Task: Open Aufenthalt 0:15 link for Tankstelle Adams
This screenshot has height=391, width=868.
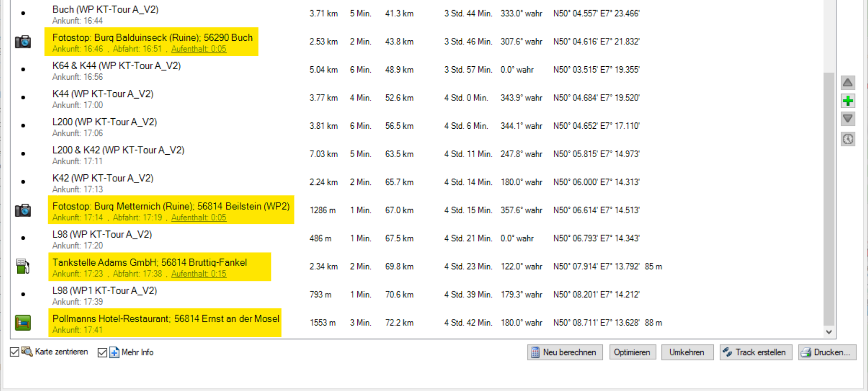Action: pyautogui.click(x=198, y=274)
